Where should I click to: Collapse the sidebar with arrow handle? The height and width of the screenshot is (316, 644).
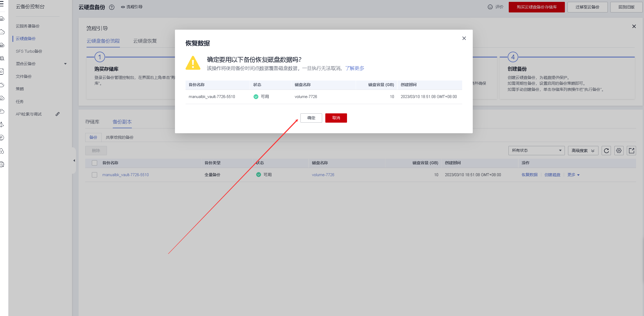[x=74, y=161]
